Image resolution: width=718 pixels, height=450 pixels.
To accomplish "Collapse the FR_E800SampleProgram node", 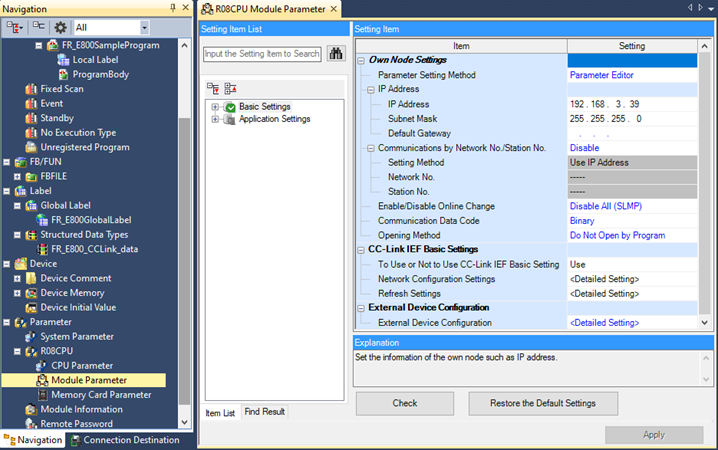I will pyautogui.click(x=39, y=45).
